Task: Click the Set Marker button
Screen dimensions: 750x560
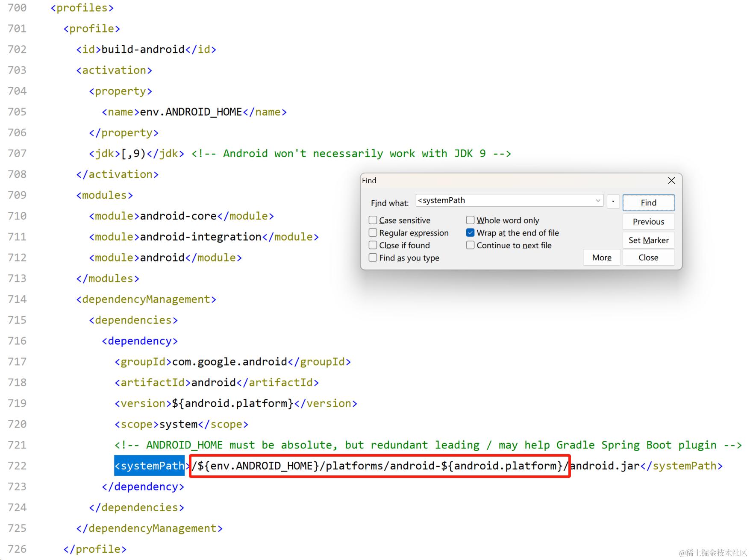Action: pos(648,240)
